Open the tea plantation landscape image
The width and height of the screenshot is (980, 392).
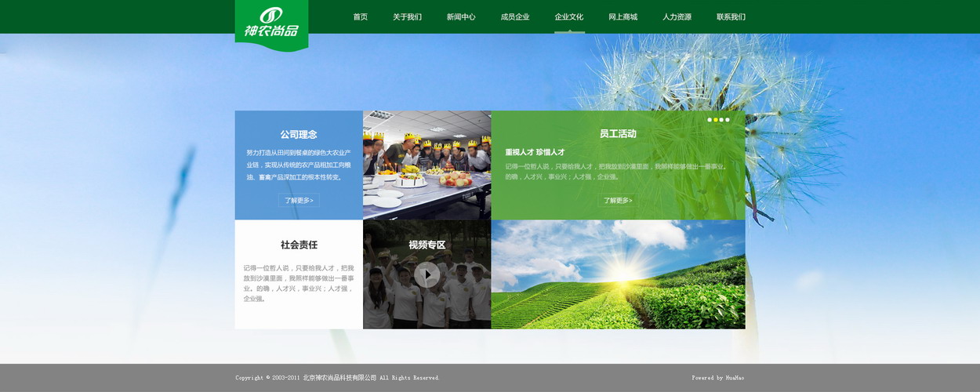(x=618, y=274)
